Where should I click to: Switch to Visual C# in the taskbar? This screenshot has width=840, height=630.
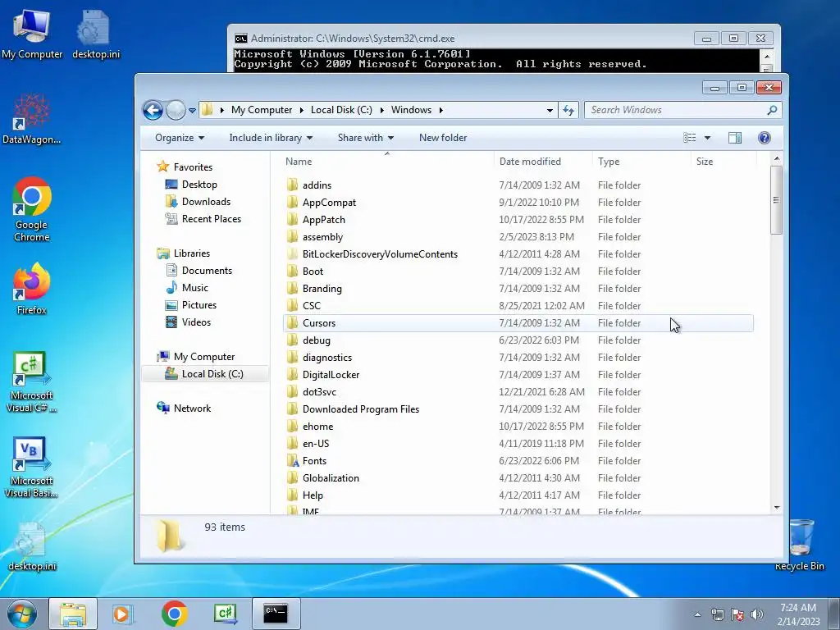(225, 614)
